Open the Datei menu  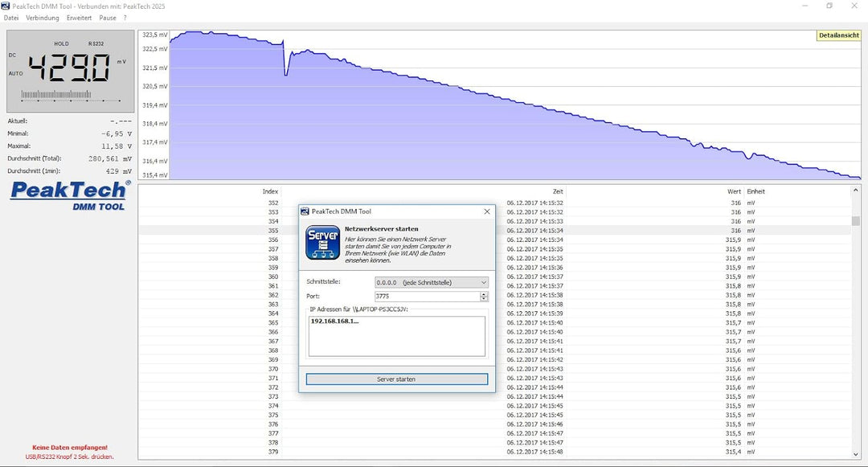tap(11, 18)
